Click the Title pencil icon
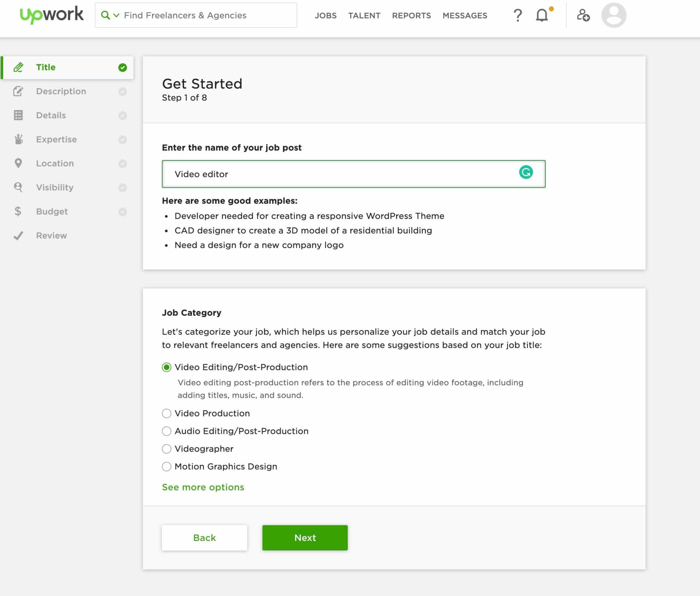 pyautogui.click(x=18, y=67)
